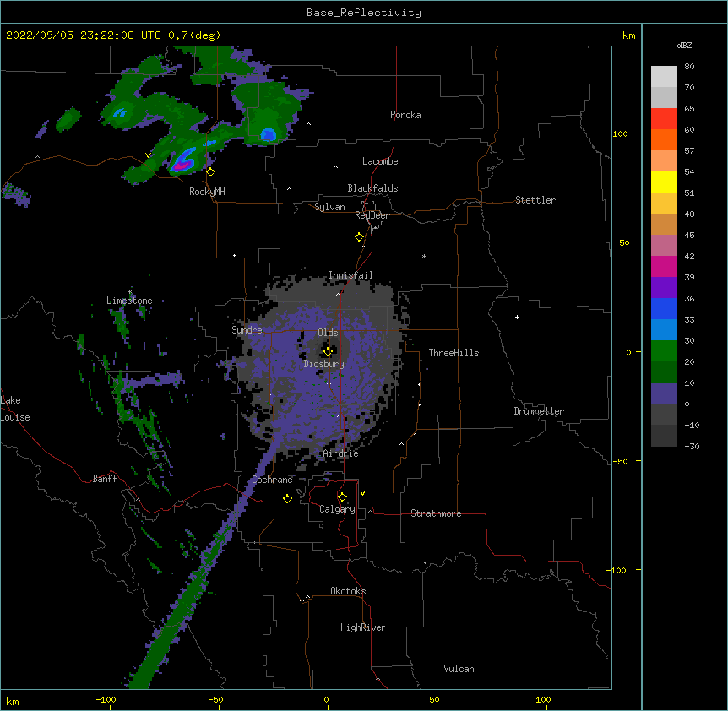The image size is (728, 711).
Task: Pick the orange 57–60 dBZ legend swatch
Action: (664, 139)
